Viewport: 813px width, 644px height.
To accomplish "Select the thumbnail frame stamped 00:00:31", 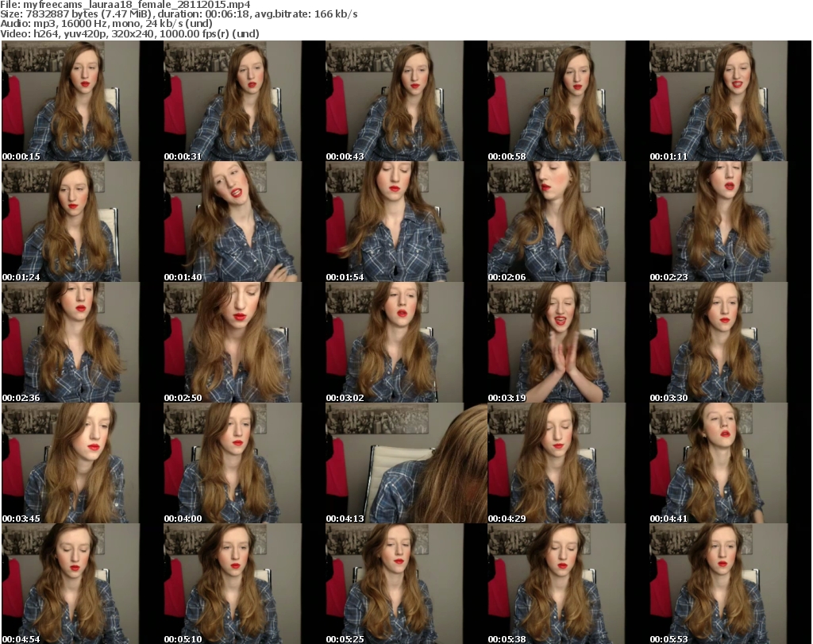I will [244, 101].
